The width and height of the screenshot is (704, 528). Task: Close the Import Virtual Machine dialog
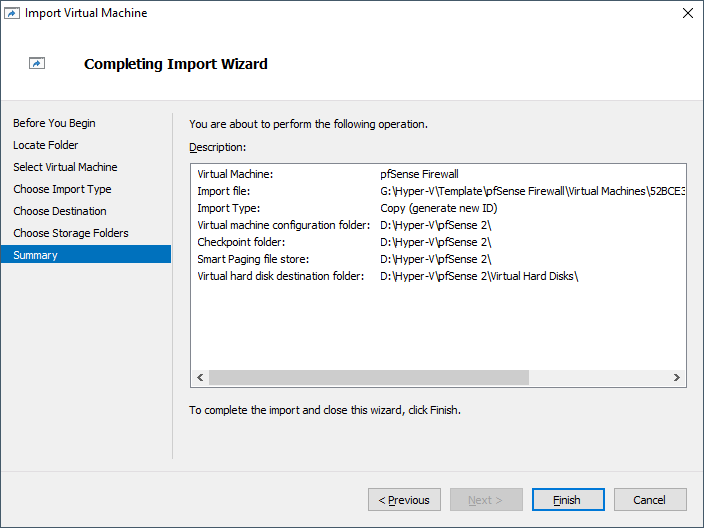pyautogui.click(x=687, y=13)
